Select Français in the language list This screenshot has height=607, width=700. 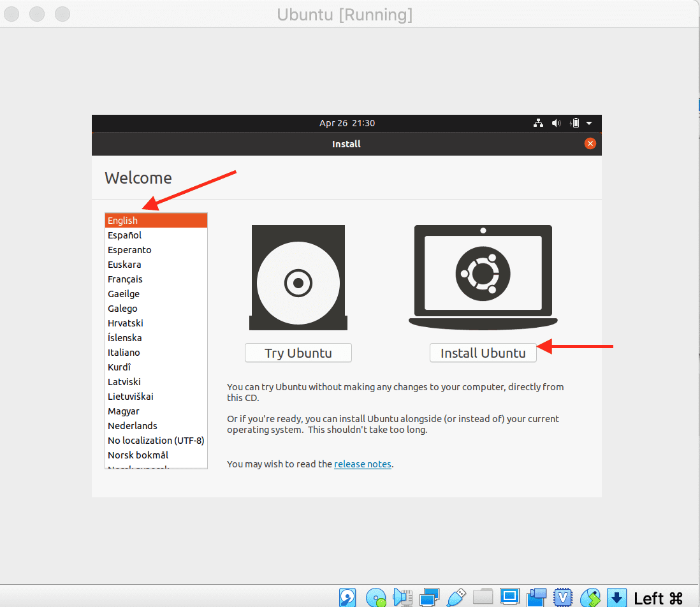[x=125, y=279]
